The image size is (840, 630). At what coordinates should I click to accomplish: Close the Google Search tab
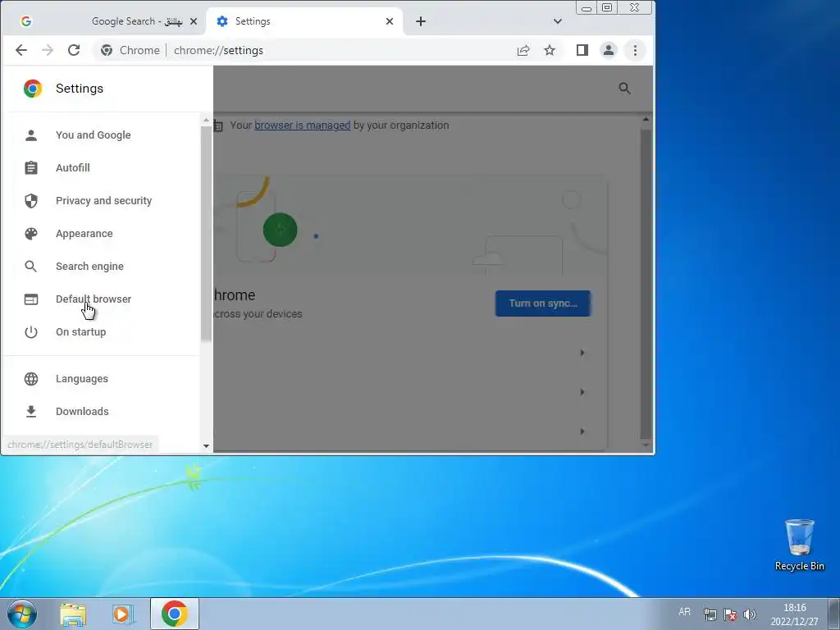(x=194, y=21)
